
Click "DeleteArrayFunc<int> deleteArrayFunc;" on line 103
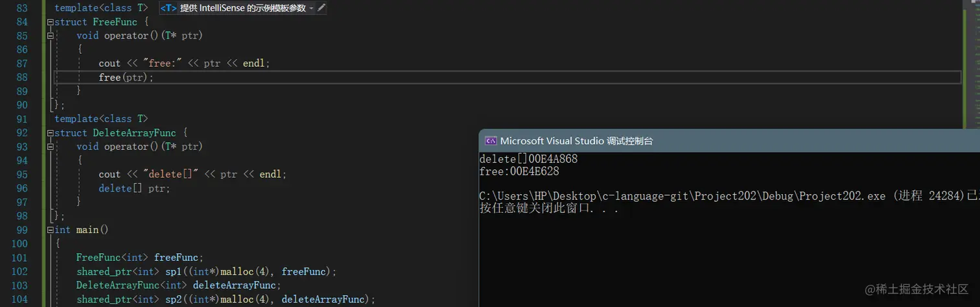point(178,285)
